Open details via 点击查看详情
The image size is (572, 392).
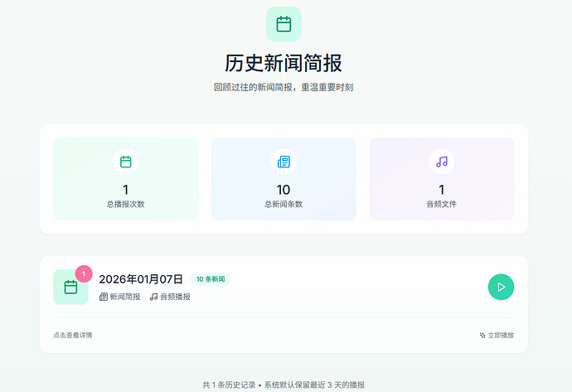pos(73,336)
